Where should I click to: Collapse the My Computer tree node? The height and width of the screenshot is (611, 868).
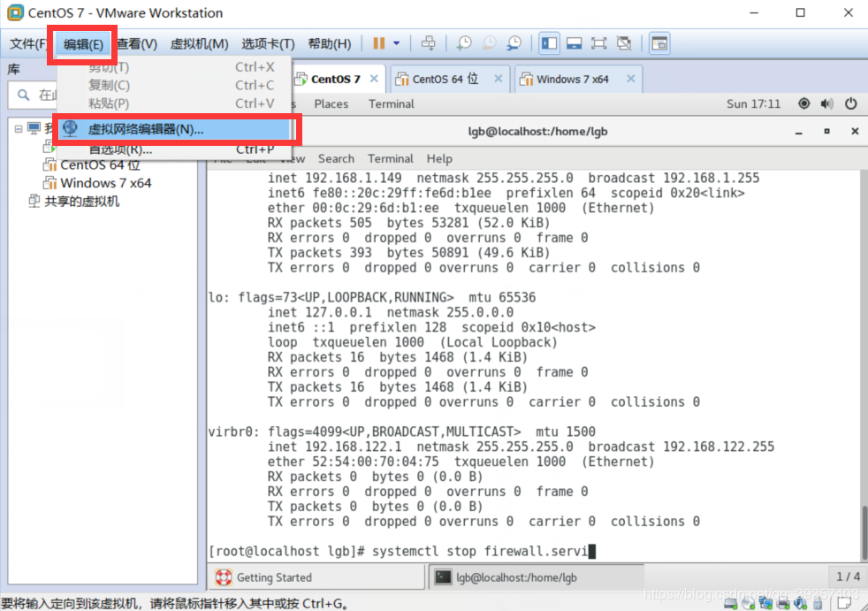19,128
